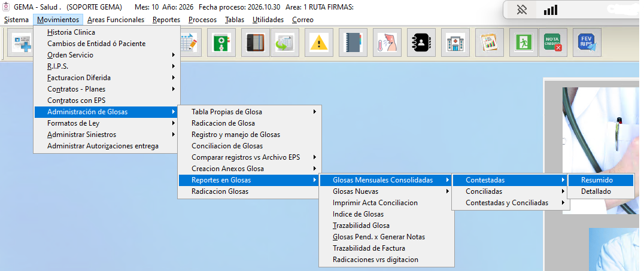
Task: Open the Tablas menu
Action: point(235,20)
